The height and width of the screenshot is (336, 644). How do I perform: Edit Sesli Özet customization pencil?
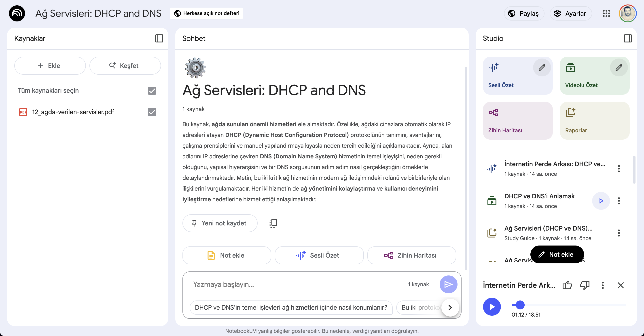(x=542, y=67)
